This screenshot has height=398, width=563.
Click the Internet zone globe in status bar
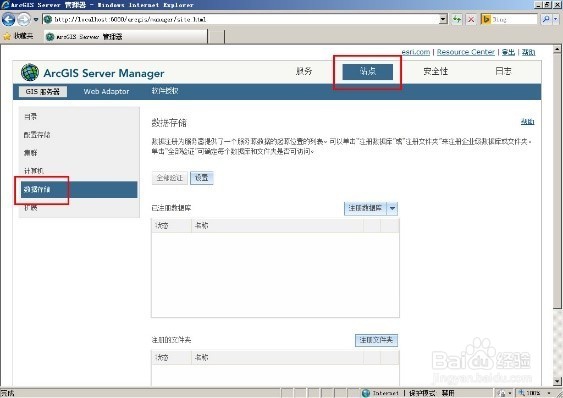(366, 393)
